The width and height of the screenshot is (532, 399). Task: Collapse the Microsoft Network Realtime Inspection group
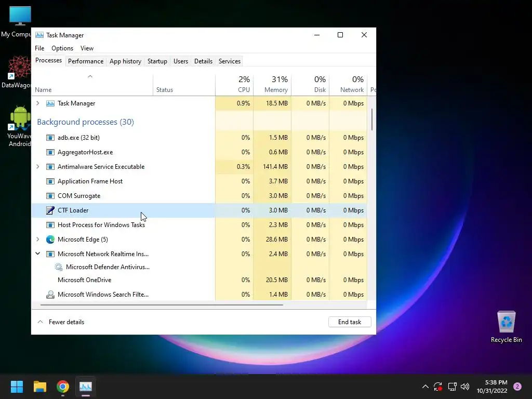(37, 254)
